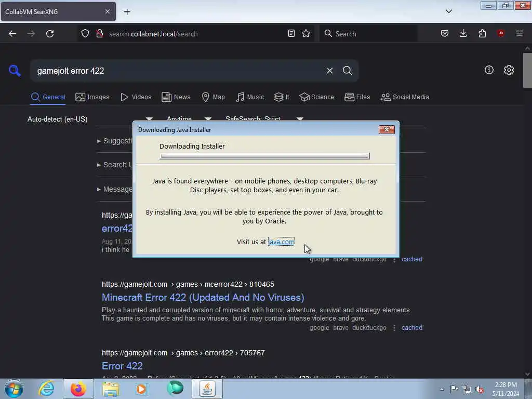Click the Firefox taskbar button
Image resolution: width=532 pixels, height=399 pixels.
pos(78,389)
